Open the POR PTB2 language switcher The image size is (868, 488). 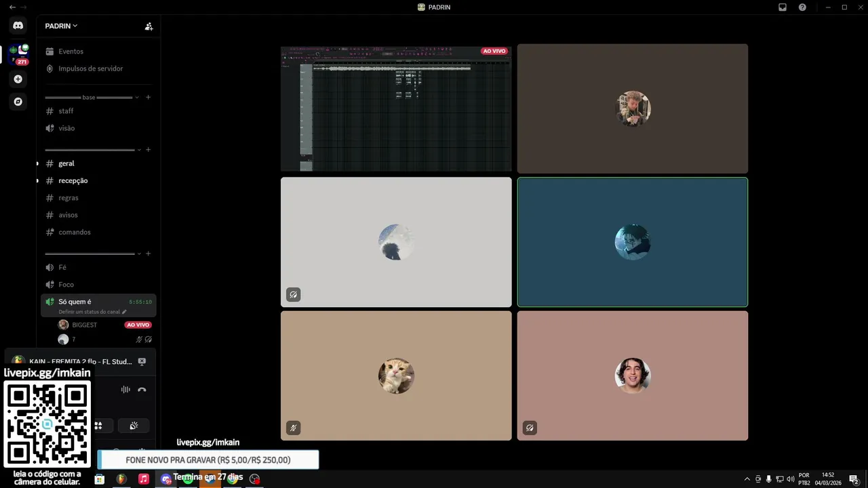click(x=804, y=479)
